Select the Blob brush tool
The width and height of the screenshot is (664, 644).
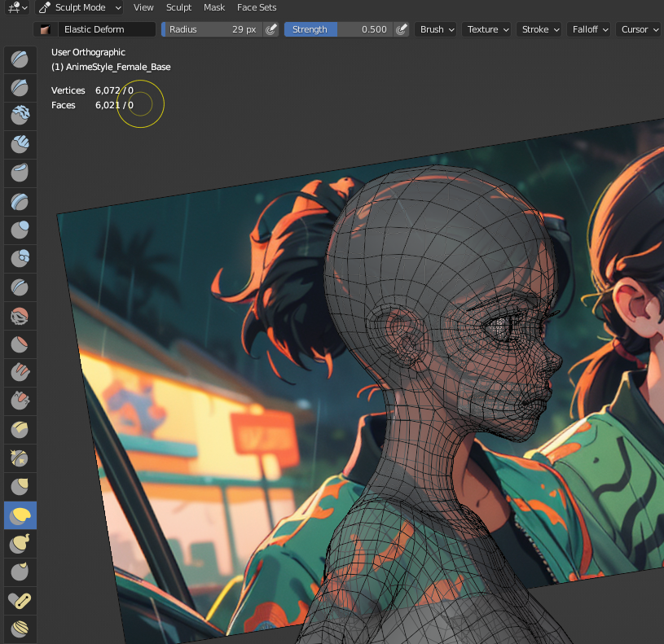coord(20,258)
